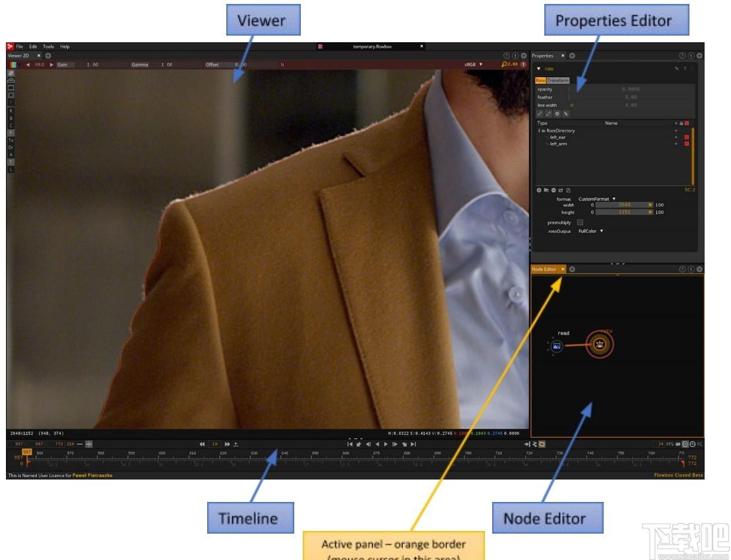Expand the RootDirectory tree item
Image resolution: width=731 pixels, height=560 pixels.
click(540, 131)
